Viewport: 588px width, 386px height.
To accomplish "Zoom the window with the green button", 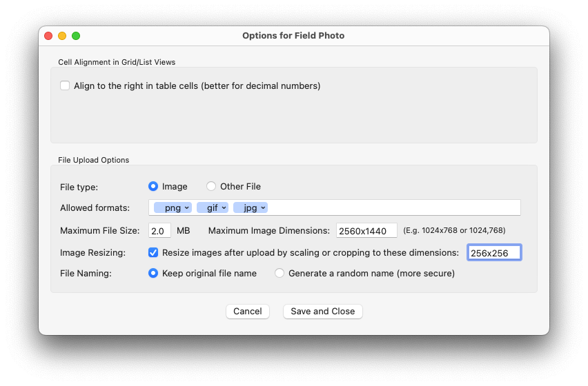I will tap(76, 36).
